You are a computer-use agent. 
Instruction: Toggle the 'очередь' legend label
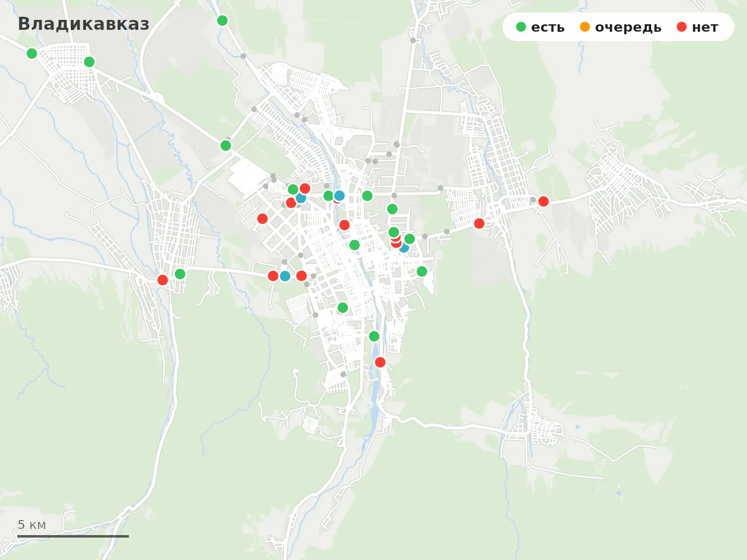tap(628, 27)
